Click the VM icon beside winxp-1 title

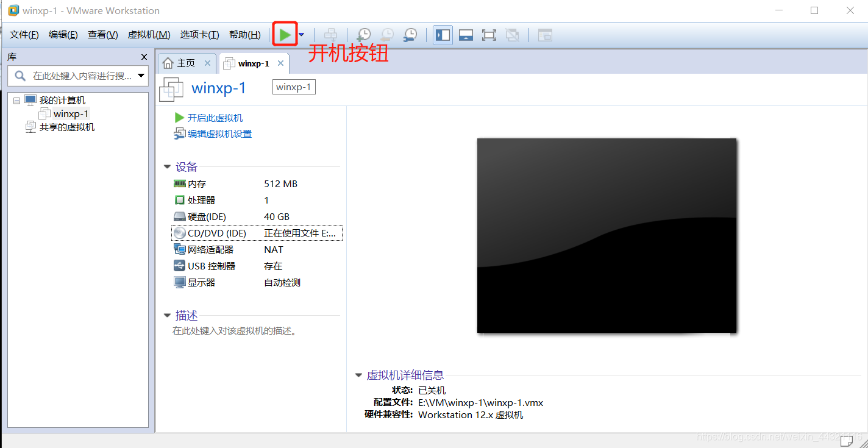[171, 89]
